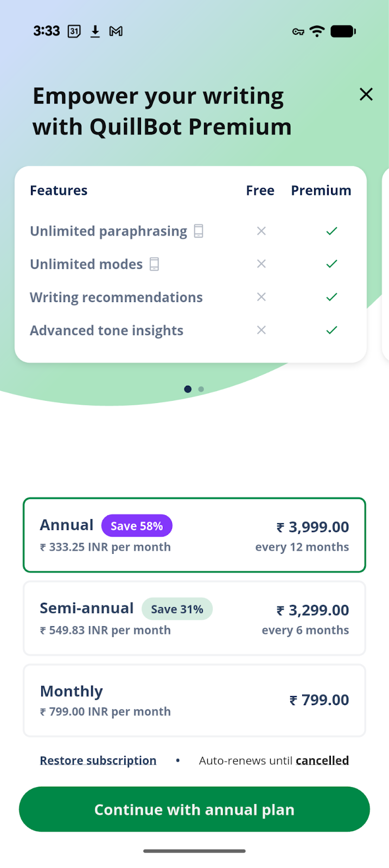
Task: Tap the phone icon beside Unlimited paraphrasing
Action: point(199,231)
